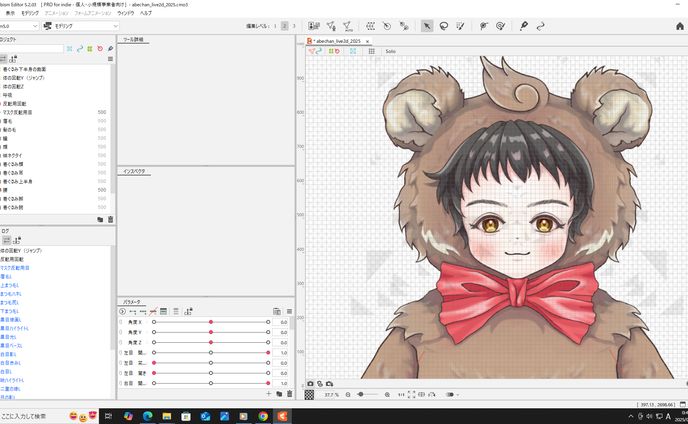Open the ウィンドウ menu
Viewport: 688px width, 424px height.
click(125, 13)
